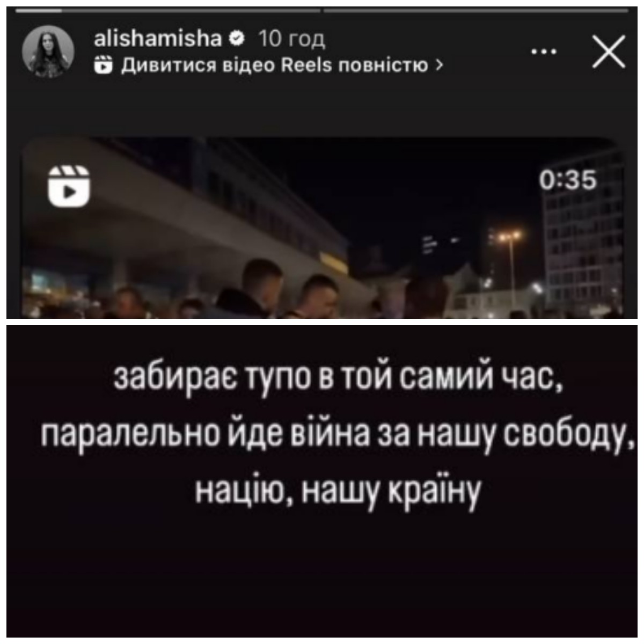
Task: Tap the 10 год timestamp
Action: click(292, 39)
